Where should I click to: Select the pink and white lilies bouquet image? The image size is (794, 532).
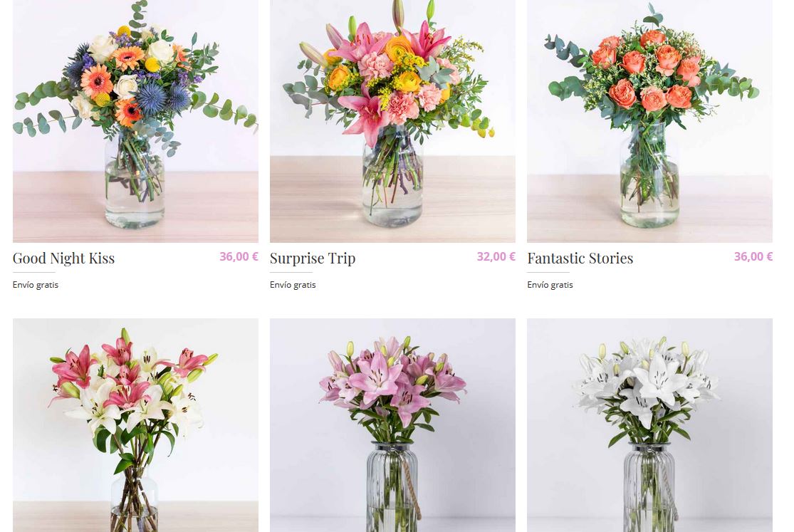[135, 425]
